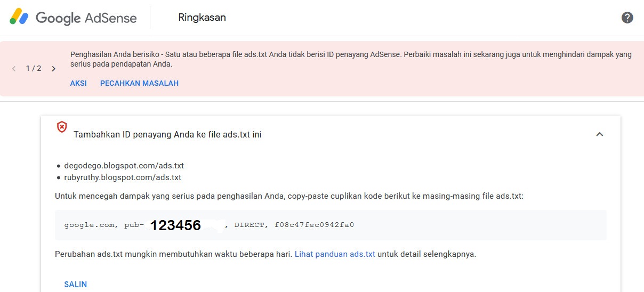Click the SALIN copy button

point(76,285)
